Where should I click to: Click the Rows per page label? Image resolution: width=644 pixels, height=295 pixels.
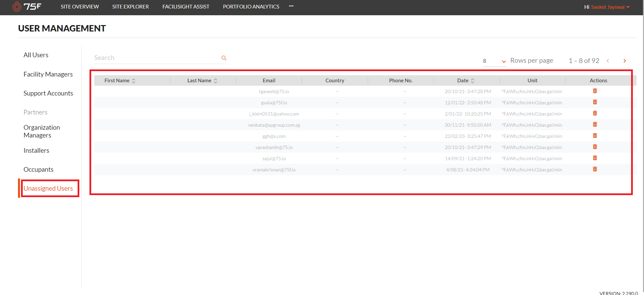coord(531,61)
